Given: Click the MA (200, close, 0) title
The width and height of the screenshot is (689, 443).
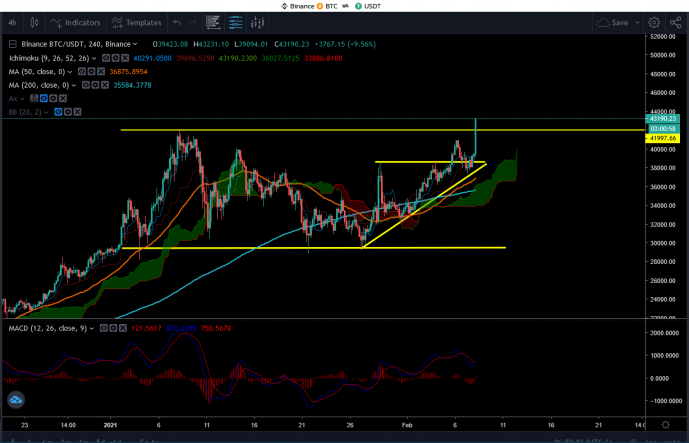Looking at the screenshot, I should tap(40, 85).
